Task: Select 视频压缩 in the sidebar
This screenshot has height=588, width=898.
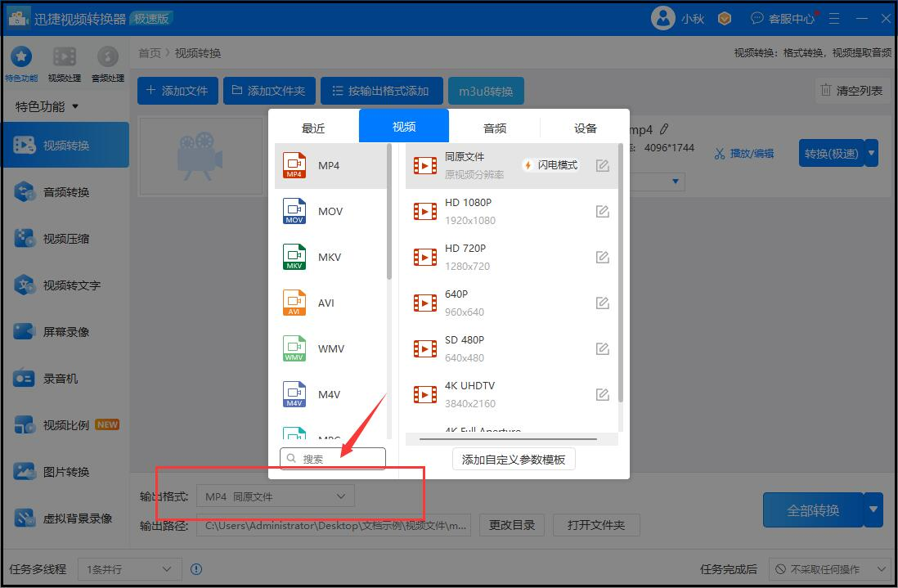Action: (65, 238)
